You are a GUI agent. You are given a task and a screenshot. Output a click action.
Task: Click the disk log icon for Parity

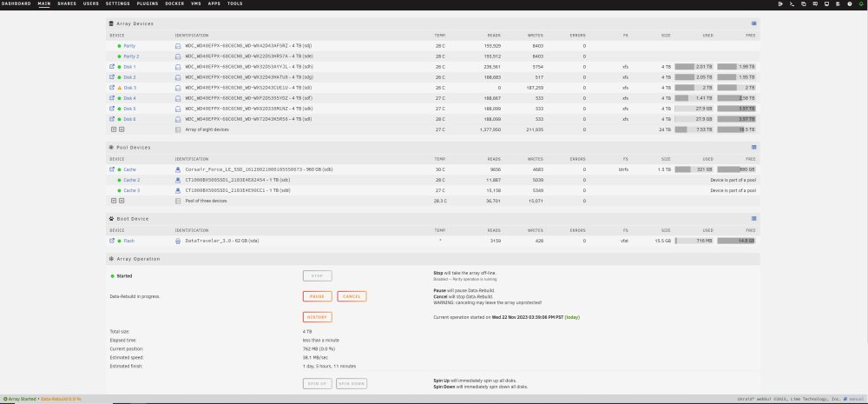coord(178,46)
